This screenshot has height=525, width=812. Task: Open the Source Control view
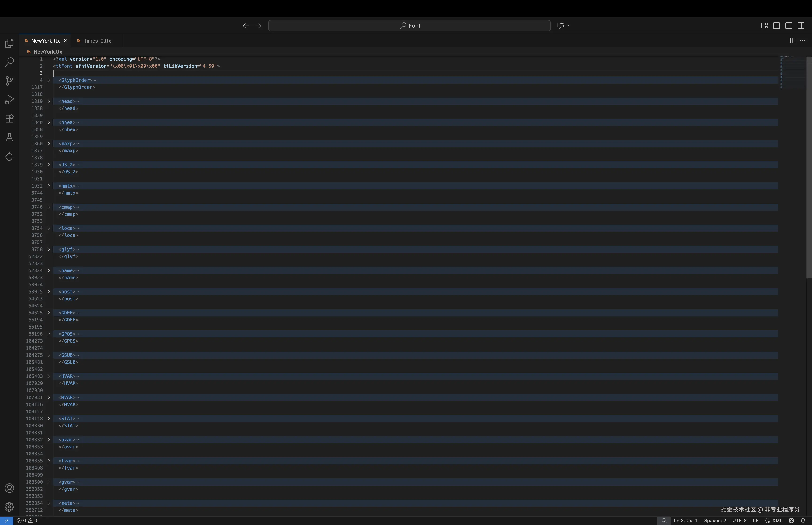click(x=9, y=81)
